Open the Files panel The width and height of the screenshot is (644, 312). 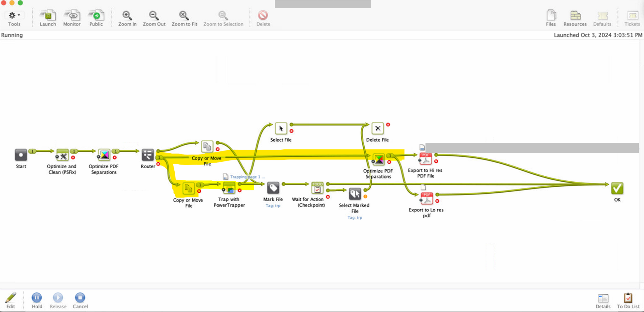551,16
